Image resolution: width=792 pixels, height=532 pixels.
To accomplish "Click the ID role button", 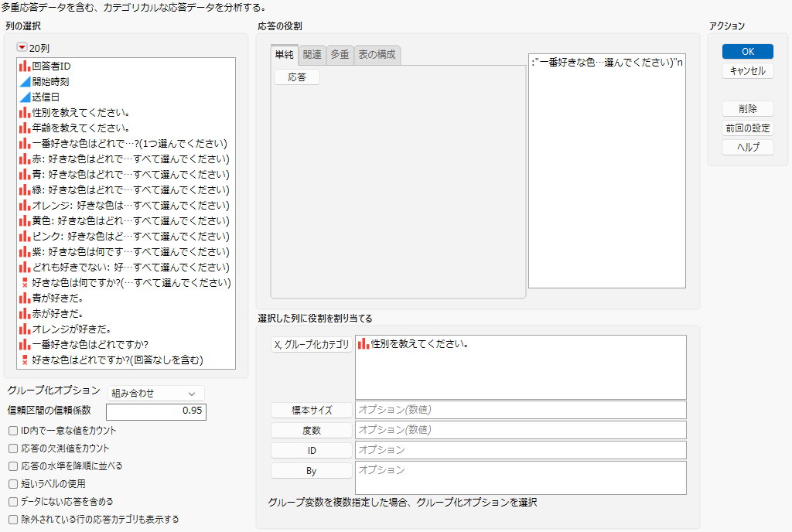I will pos(312,451).
